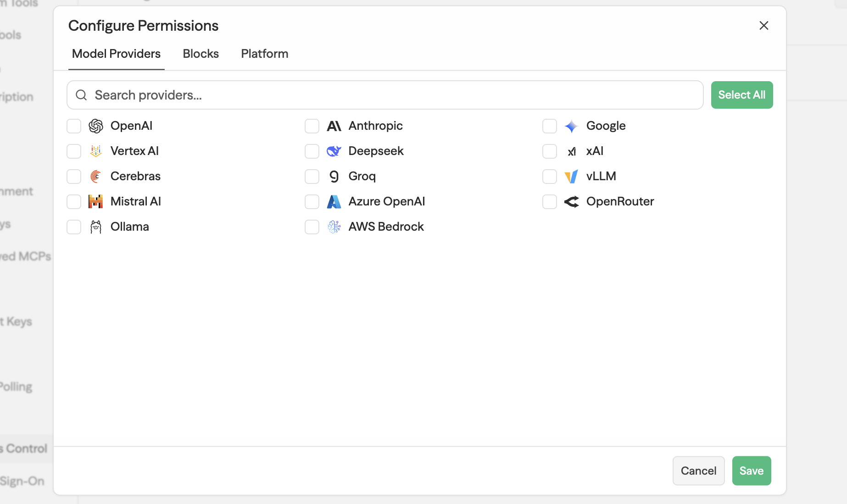847x504 pixels.
Task: Click the AWS Bedrock icon
Action: click(x=334, y=226)
